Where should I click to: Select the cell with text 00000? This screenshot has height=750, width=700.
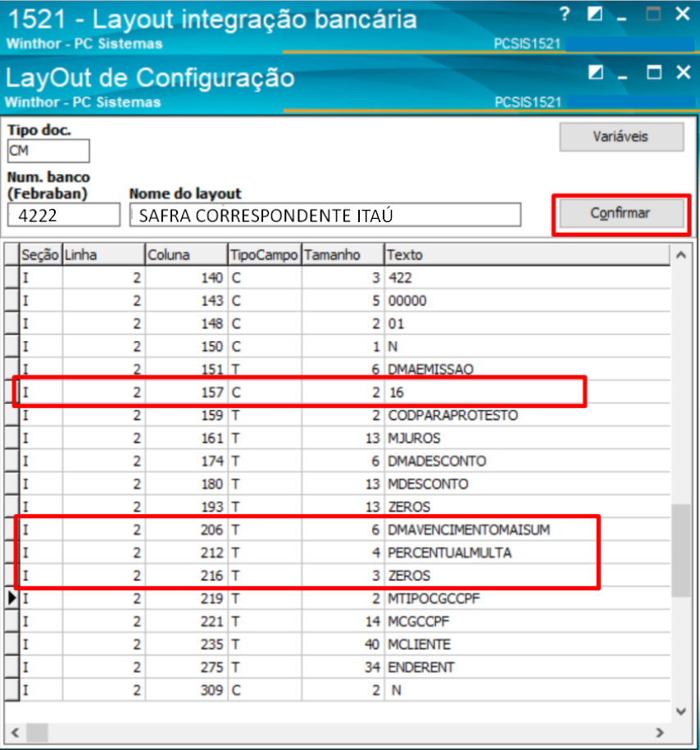pos(527,301)
